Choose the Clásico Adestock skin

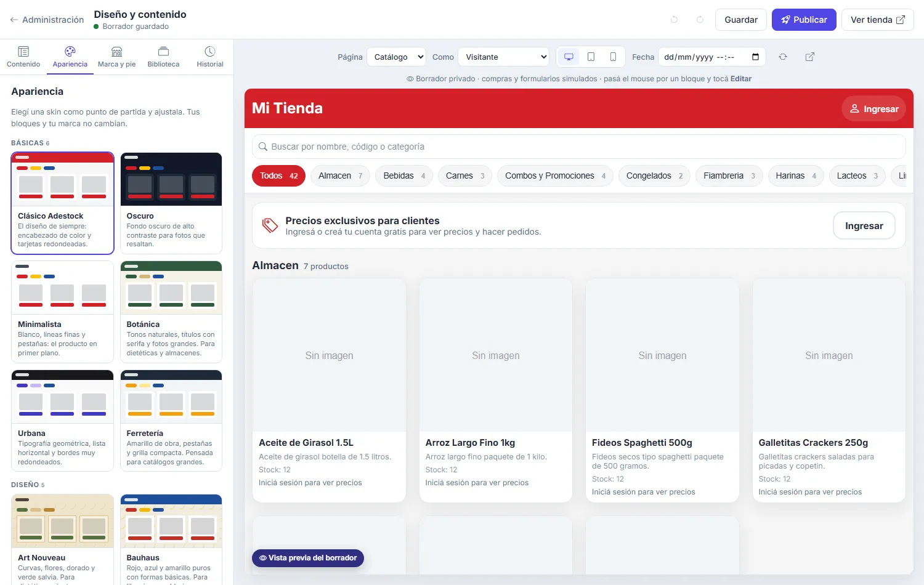click(63, 203)
